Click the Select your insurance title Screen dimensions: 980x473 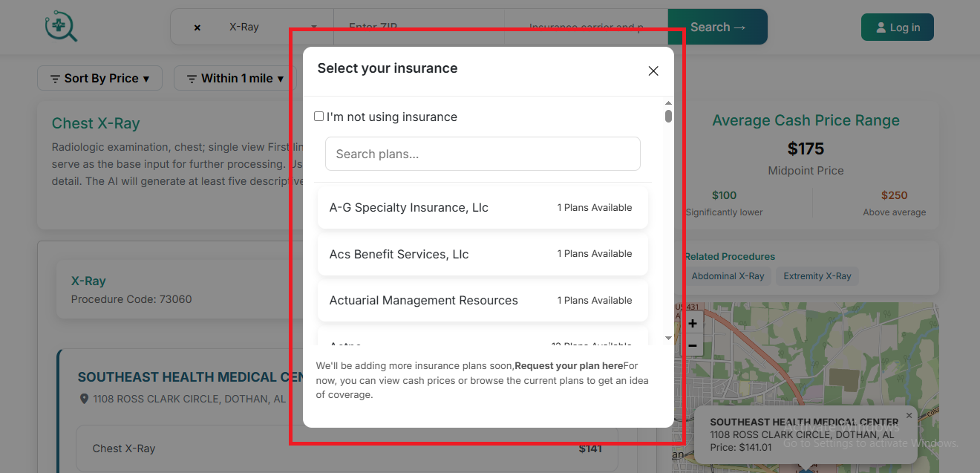tap(388, 68)
